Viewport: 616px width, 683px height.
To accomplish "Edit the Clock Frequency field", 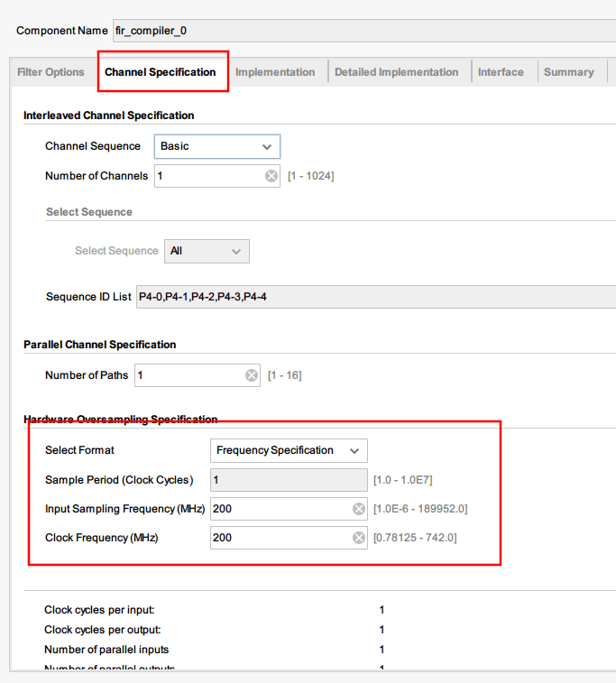I will [289, 538].
